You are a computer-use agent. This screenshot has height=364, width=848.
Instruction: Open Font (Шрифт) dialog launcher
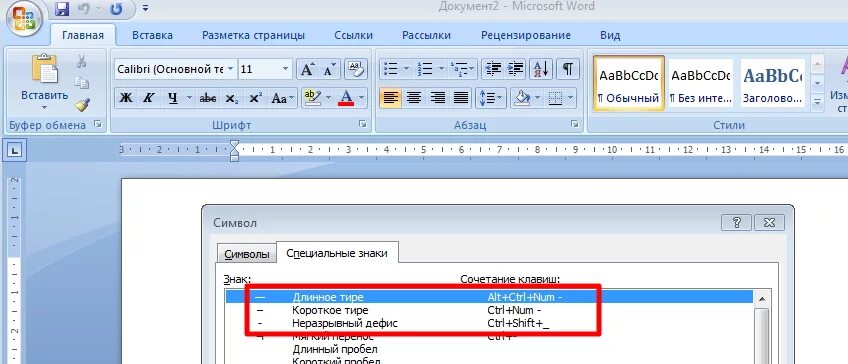tap(362, 124)
